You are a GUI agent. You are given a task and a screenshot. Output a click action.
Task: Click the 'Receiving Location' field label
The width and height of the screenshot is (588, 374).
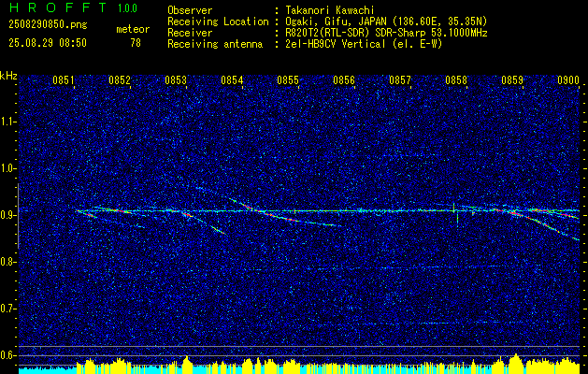coord(218,22)
